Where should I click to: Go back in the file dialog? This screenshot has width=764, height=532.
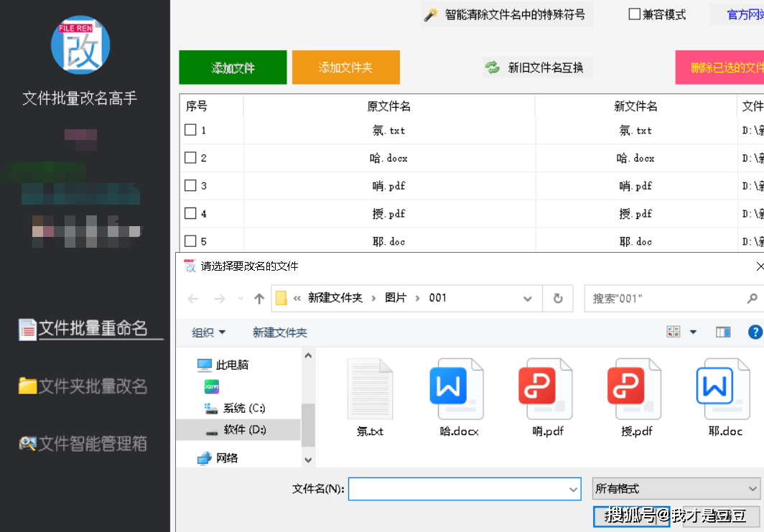(x=193, y=299)
